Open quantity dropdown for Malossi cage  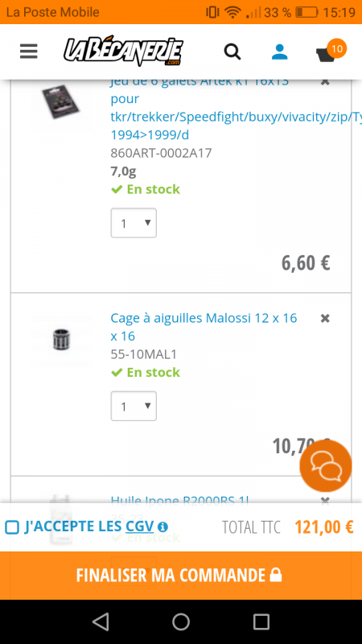click(x=134, y=407)
